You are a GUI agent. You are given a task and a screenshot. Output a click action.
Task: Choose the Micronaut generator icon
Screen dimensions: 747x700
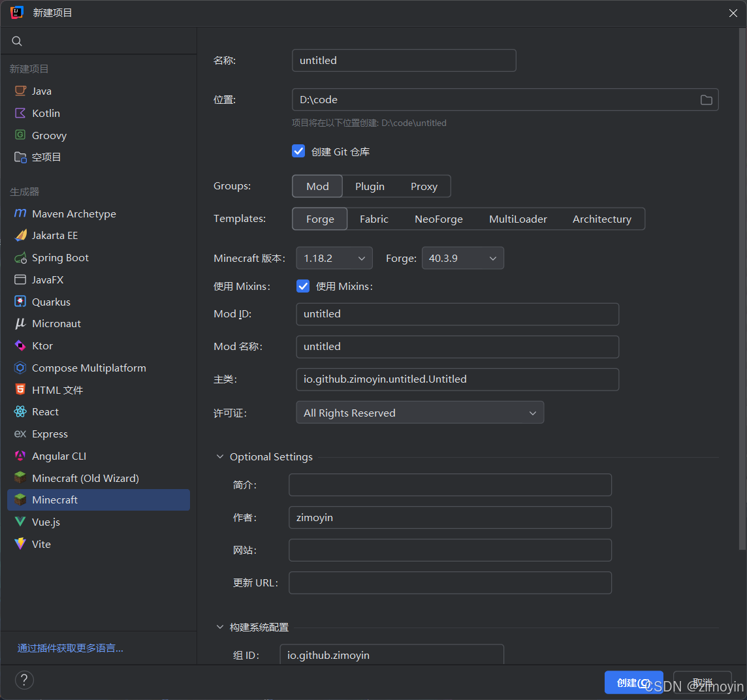click(x=20, y=323)
